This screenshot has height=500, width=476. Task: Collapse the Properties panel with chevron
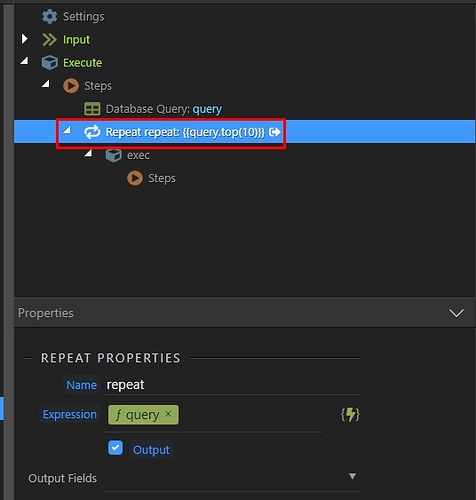coord(456,313)
